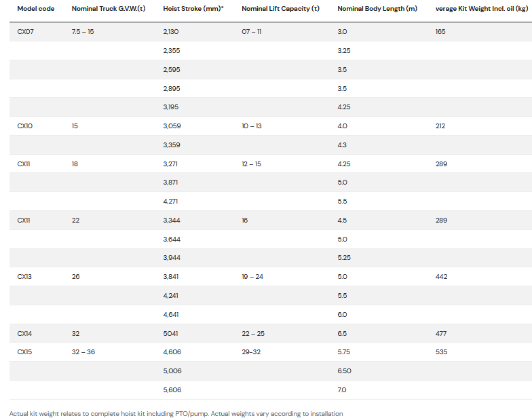Screen dimensions: 532x418
Task: Click the 29-32 lift capacity value
Action: [x=251, y=352]
